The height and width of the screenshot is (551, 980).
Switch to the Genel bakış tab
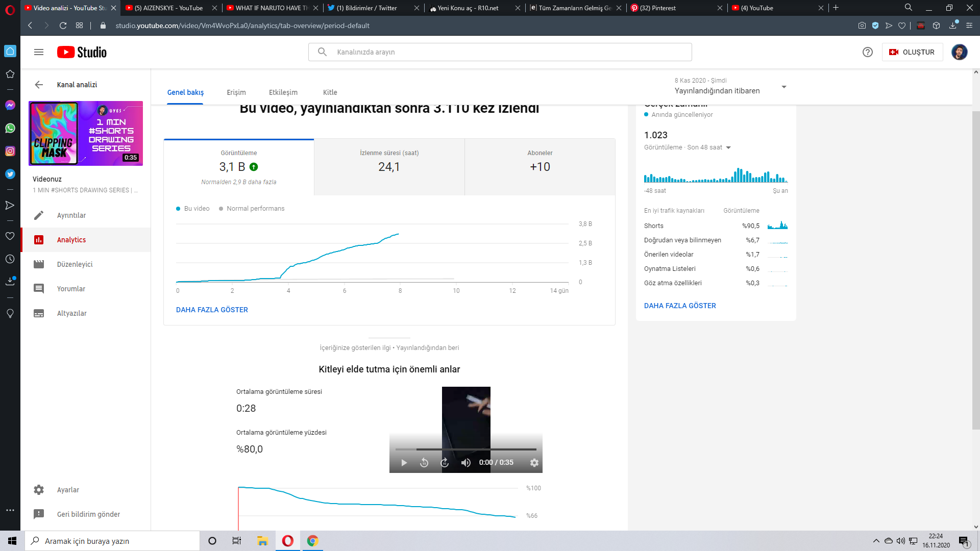click(x=185, y=92)
